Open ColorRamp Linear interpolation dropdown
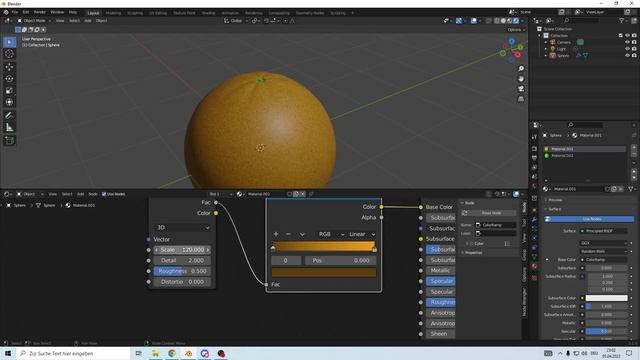640x360 pixels. coord(362,234)
